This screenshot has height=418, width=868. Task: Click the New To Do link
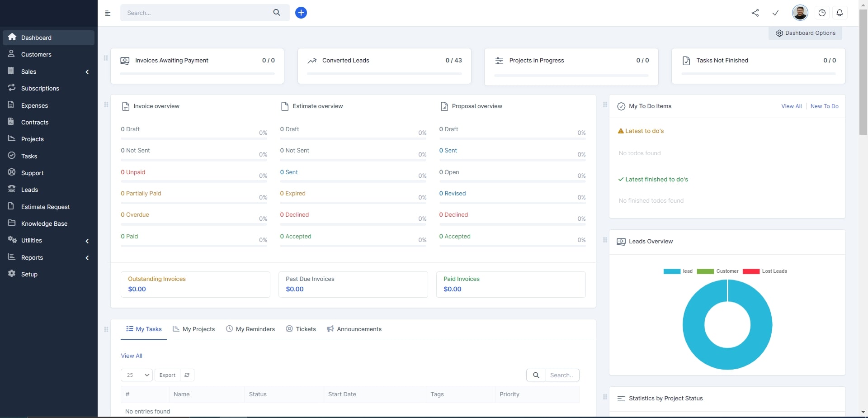824,106
